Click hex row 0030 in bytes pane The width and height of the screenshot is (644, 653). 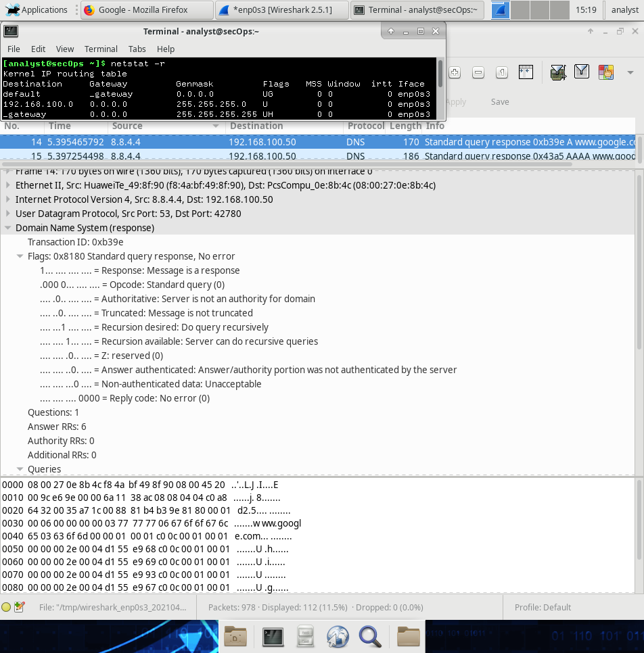click(x=152, y=523)
